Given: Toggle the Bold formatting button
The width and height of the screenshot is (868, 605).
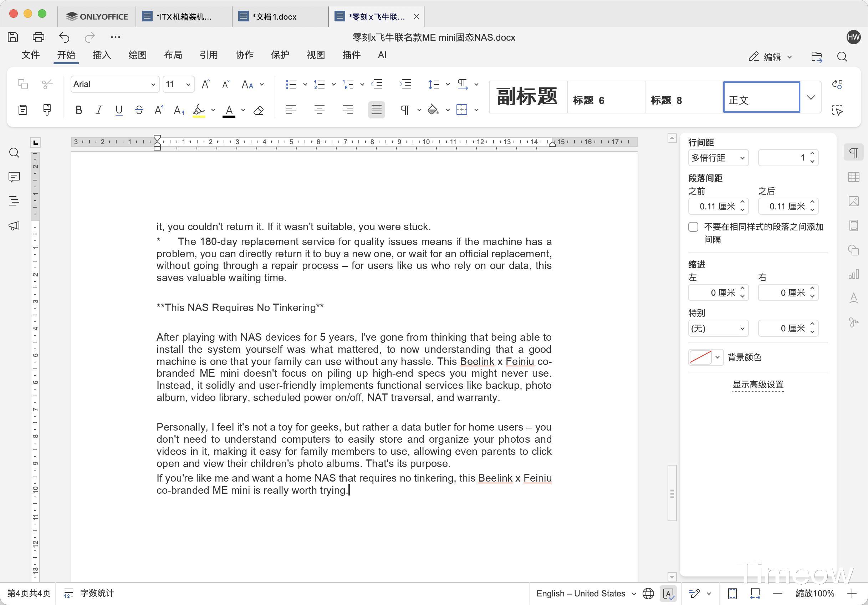Looking at the screenshot, I should click(x=79, y=110).
